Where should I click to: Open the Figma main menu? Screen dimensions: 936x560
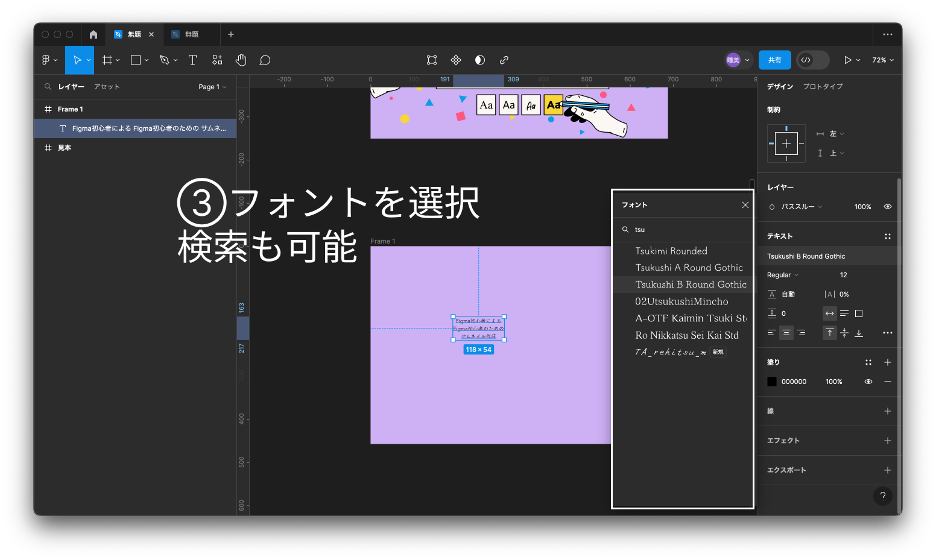49,60
